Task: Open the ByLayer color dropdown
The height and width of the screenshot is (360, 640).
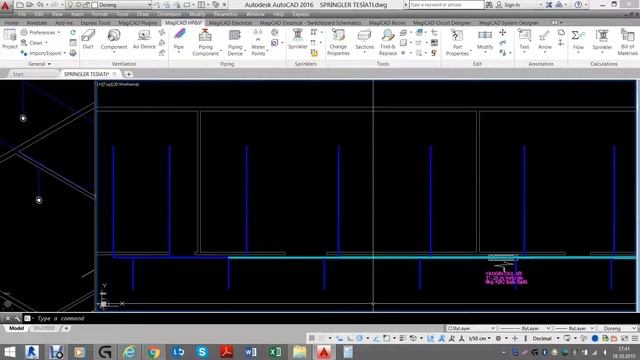Action: coord(471,328)
